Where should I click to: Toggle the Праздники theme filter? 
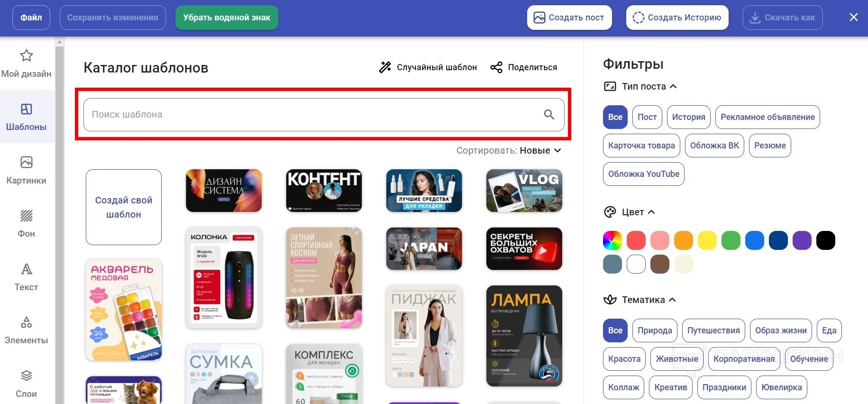[724, 387]
